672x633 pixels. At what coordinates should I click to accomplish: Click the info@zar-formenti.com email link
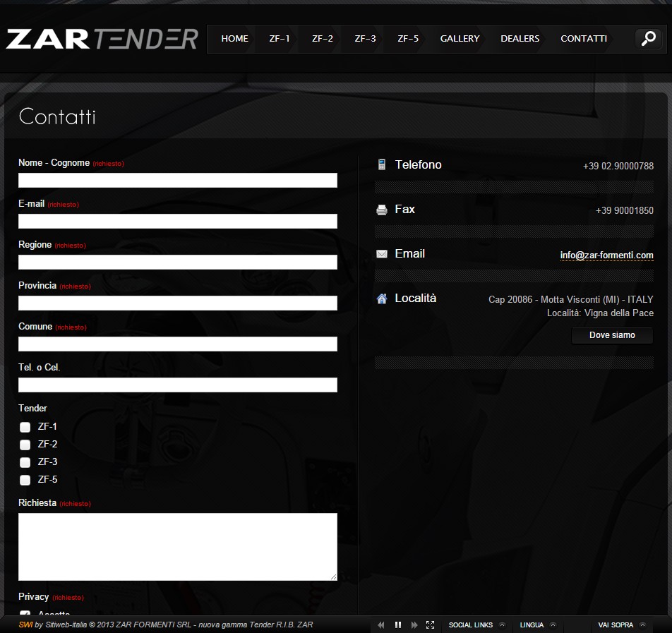[x=606, y=255]
